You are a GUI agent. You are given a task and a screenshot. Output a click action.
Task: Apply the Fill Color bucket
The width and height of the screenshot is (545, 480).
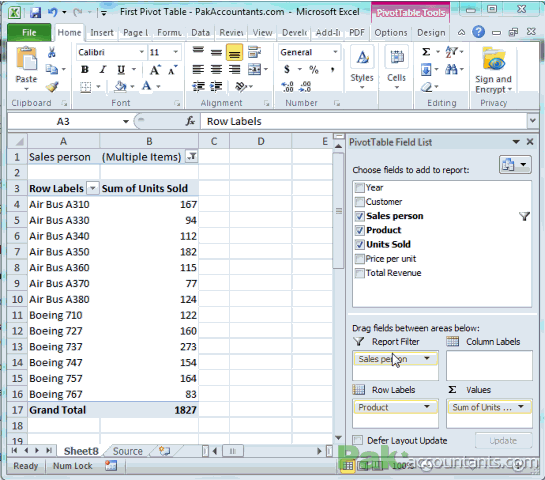pyautogui.click(x=120, y=86)
